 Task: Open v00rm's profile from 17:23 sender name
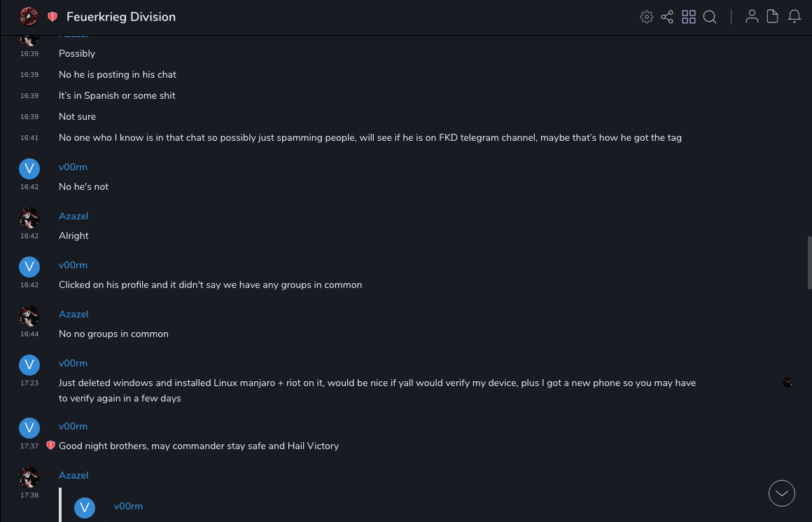click(x=73, y=363)
